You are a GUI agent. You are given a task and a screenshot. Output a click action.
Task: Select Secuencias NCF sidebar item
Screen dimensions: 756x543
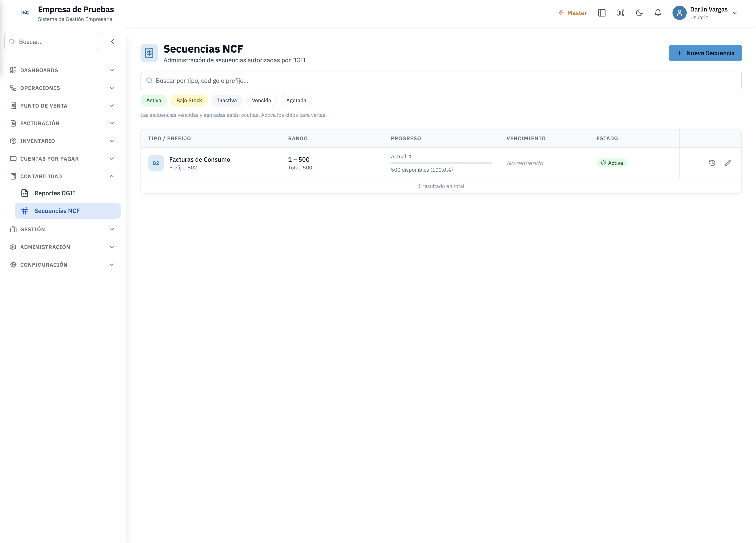(x=68, y=211)
